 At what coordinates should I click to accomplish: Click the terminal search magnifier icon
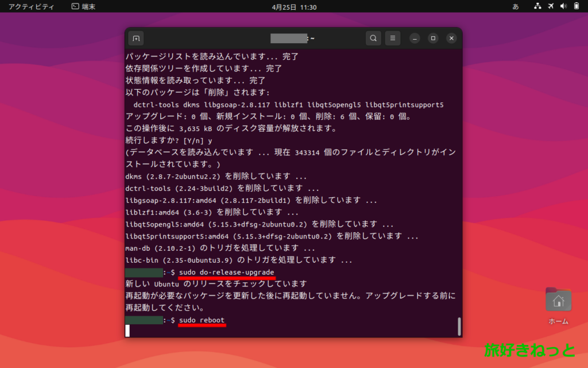[373, 39]
